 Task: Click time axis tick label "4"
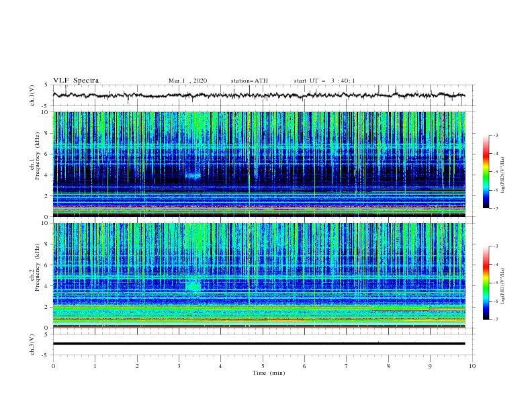[x=220, y=366]
